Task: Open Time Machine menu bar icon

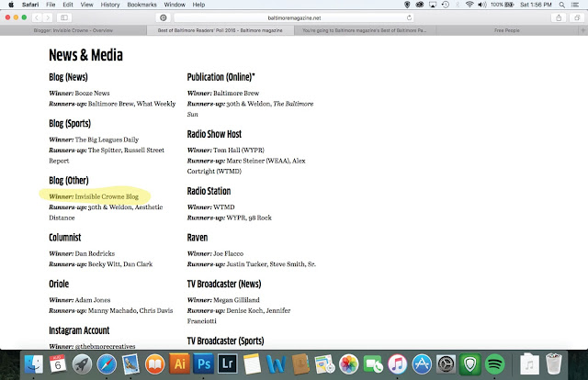Action: (445, 5)
